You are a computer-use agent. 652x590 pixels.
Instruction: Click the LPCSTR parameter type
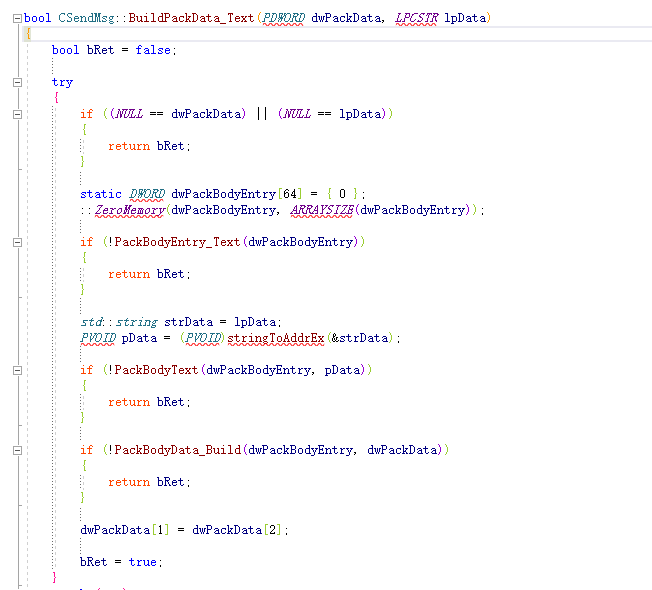point(416,18)
